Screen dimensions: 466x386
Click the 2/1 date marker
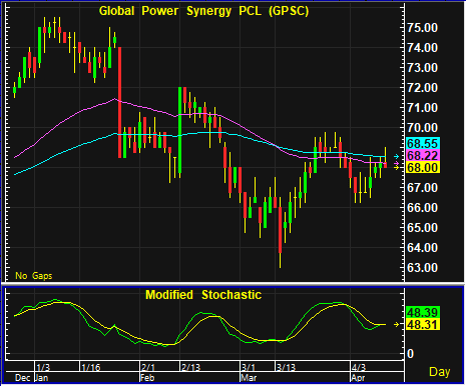click(x=148, y=368)
